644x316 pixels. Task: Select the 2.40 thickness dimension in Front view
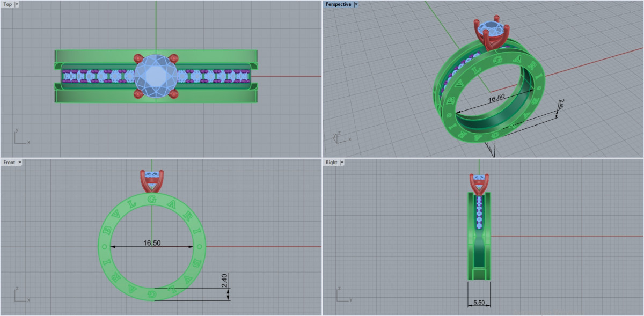tap(225, 280)
